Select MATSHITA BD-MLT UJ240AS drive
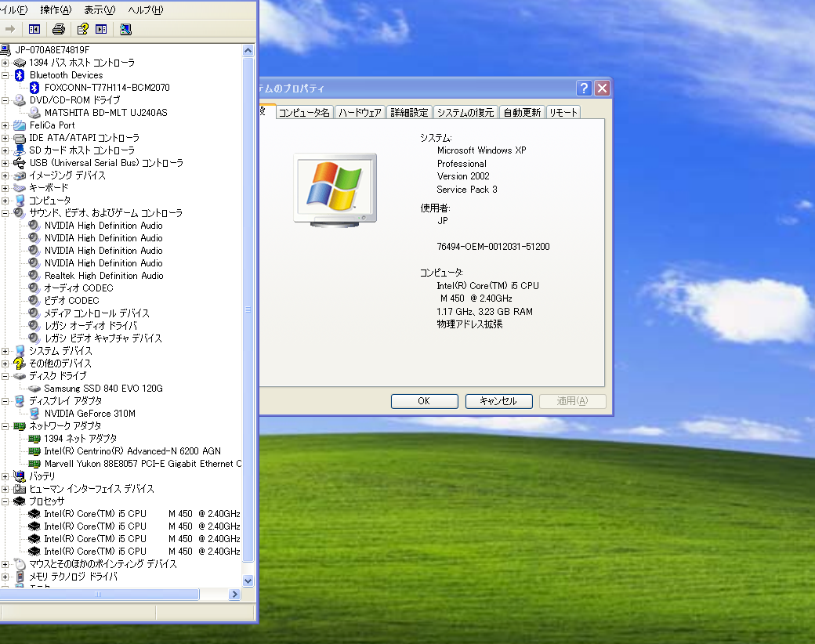The height and width of the screenshot is (644, 815). click(106, 113)
